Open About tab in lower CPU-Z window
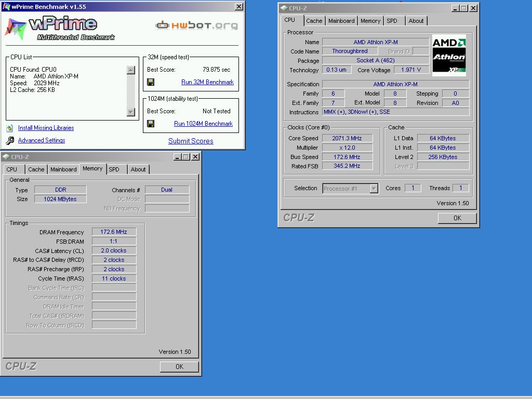The height and width of the screenshot is (399, 532). 138,169
